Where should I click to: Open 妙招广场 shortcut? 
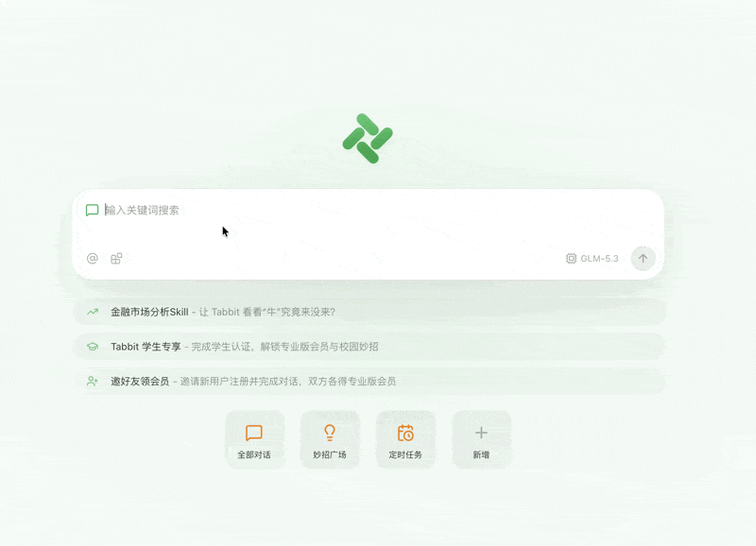coord(330,440)
